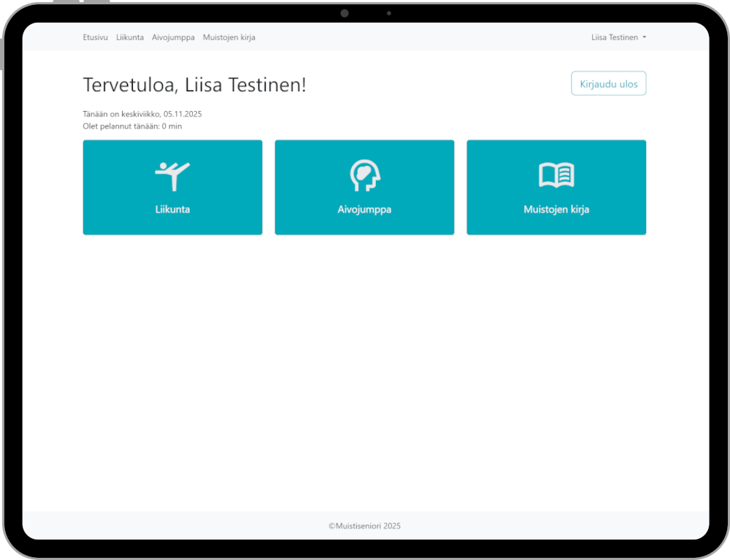The image size is (730, 560).
Task: Open Muistojen kirja from the top navigation bar
Action: coord(228,37)
